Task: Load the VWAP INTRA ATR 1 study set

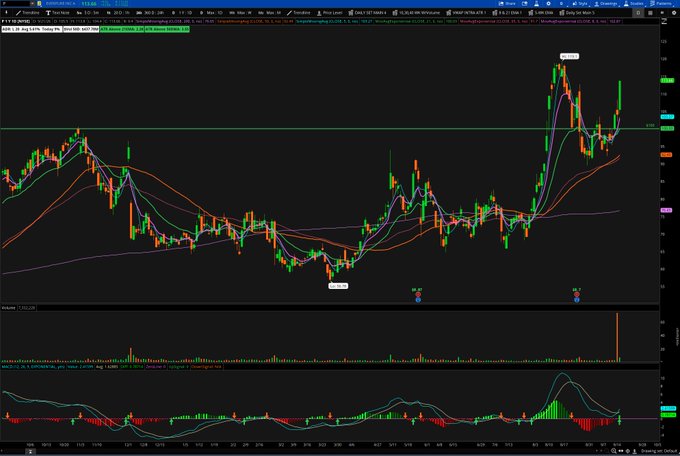Action: tap(467, 13)
